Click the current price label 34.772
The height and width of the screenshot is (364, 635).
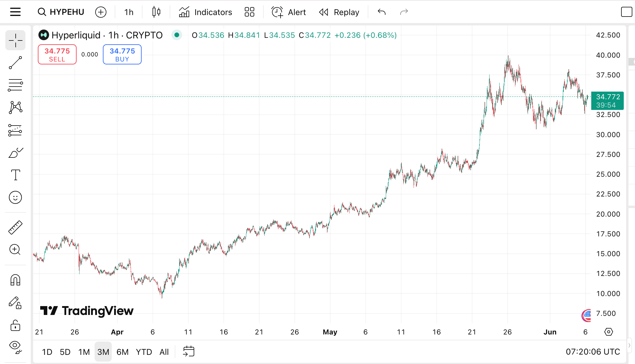[x=608, y=101]
